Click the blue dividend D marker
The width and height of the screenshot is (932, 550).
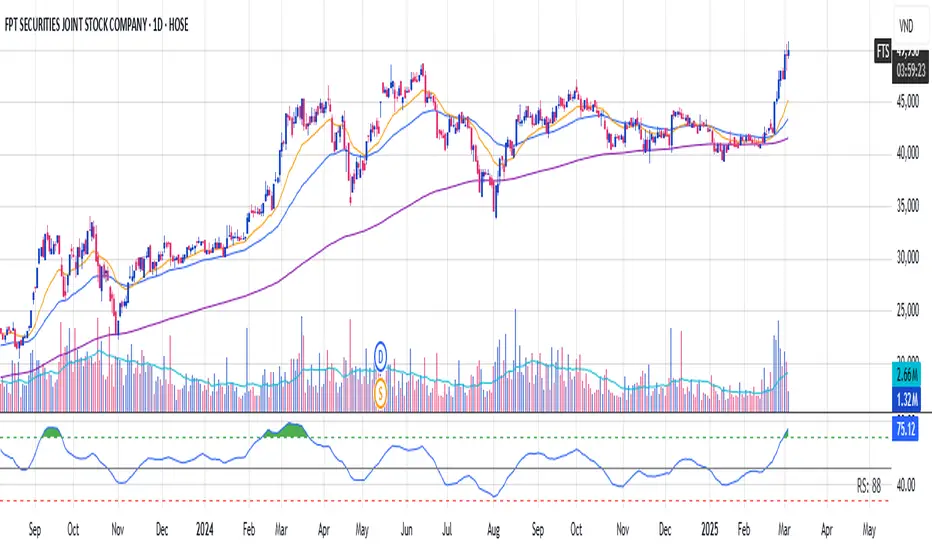(x=381, y=352)
